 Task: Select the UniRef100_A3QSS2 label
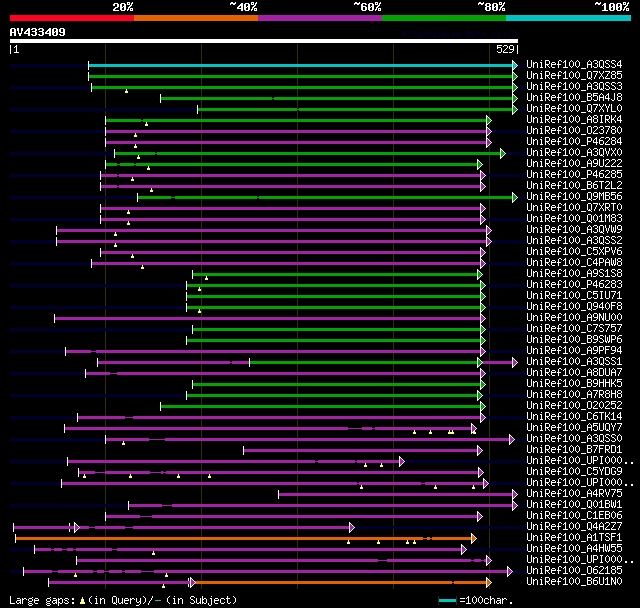coord(574,241)
